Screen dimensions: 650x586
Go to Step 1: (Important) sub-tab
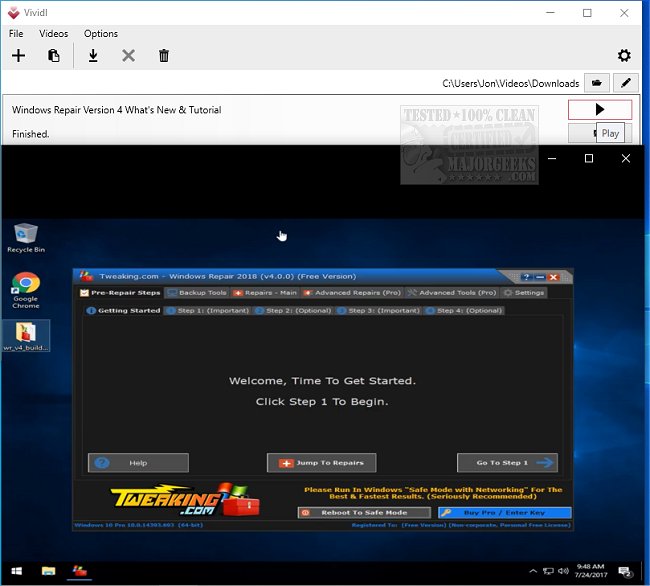(208, 310)
